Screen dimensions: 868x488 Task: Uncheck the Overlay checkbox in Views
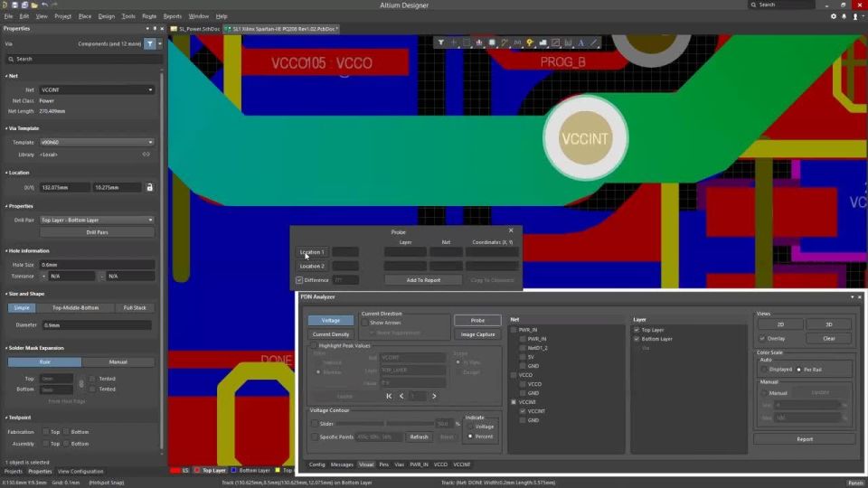click(x=762, y=338)
